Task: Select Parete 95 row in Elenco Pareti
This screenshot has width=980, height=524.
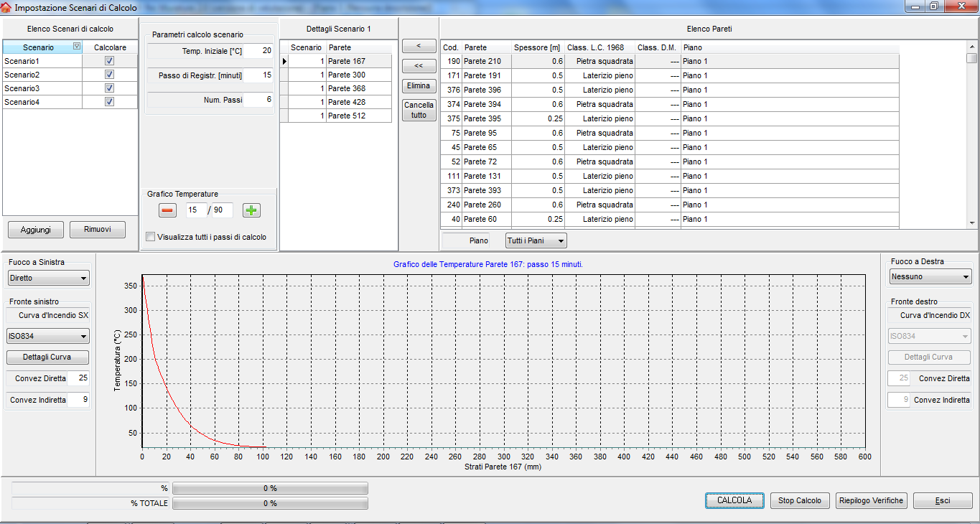Action: coord(670,133)
